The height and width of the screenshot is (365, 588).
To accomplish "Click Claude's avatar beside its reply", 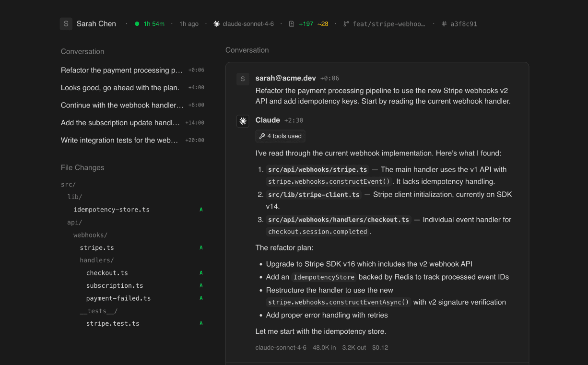I will tap(243, 121).
